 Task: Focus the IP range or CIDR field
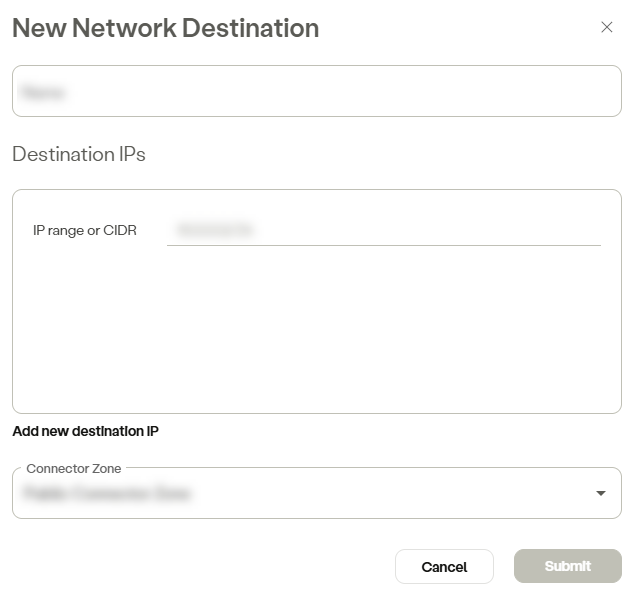pos(384,230)
